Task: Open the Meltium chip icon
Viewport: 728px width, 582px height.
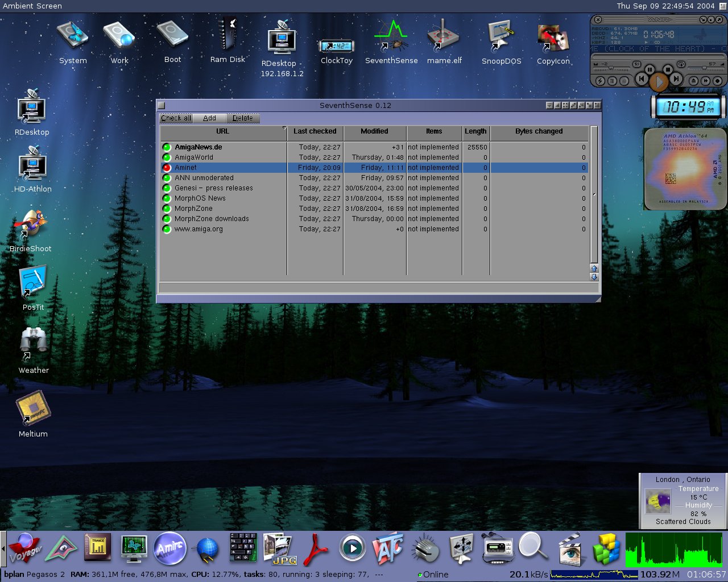Action: coord(33,414)
